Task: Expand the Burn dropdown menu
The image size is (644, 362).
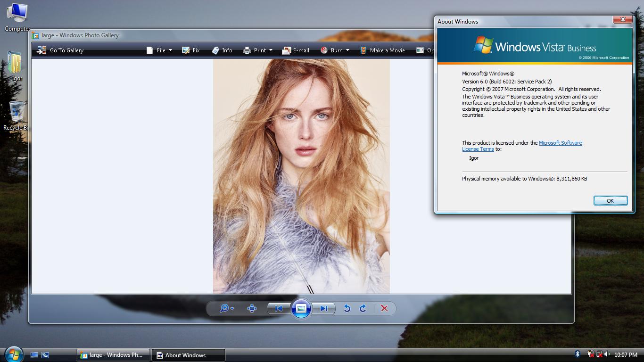Action: coord(335,50)
